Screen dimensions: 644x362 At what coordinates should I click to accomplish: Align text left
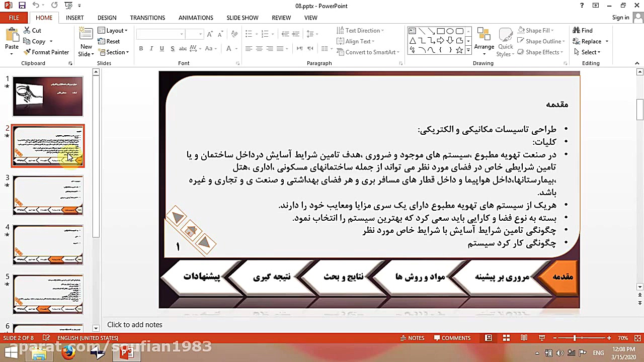click(249, 49)
